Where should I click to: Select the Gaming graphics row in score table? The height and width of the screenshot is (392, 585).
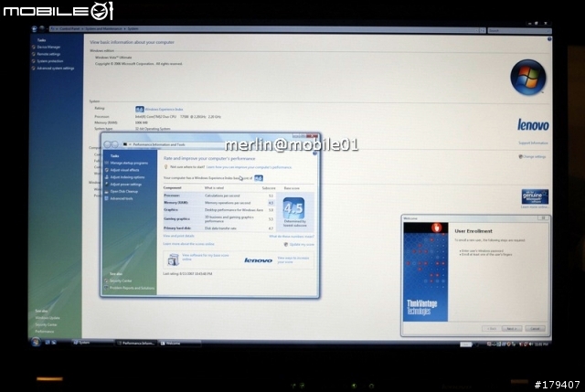tap(219, 219)
